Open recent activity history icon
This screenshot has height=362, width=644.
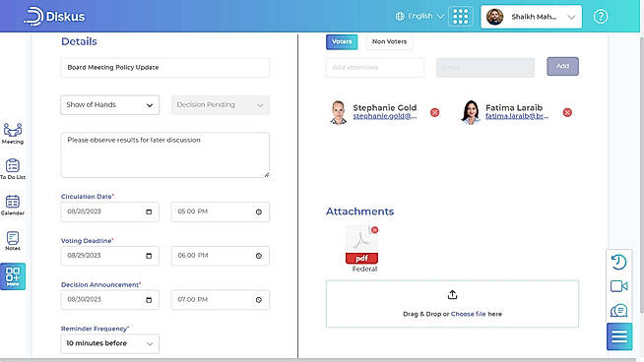click(619, 262)
